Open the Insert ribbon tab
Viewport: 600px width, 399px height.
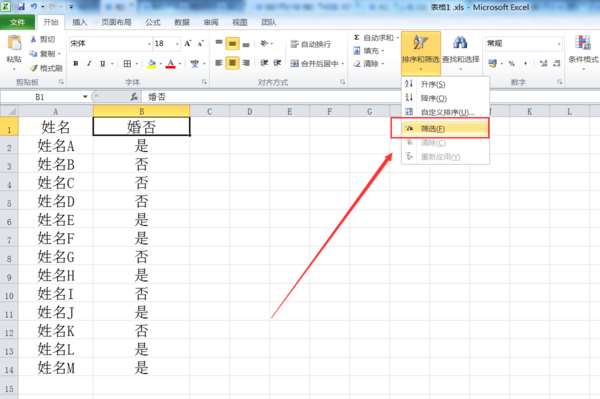pos(80,22)
